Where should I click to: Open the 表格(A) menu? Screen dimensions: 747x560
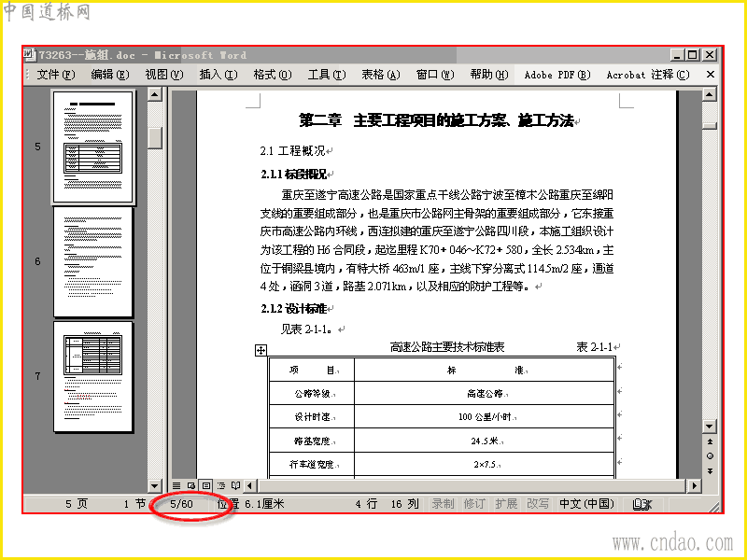(x=381, y=75)
